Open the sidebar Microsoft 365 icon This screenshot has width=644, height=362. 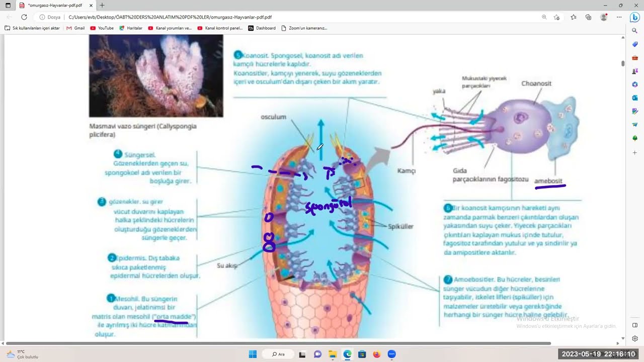(635, 84)
